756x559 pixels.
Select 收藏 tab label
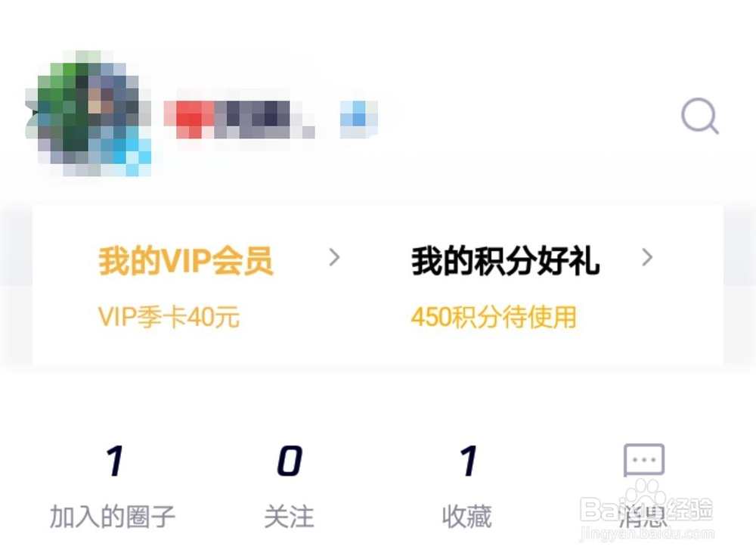pos(466,517)
